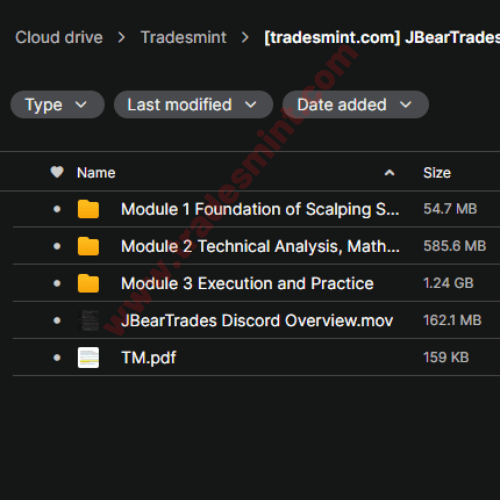
Task: Select Module 1 Foundation of Scalping S... name
Action: pos(260,209)
